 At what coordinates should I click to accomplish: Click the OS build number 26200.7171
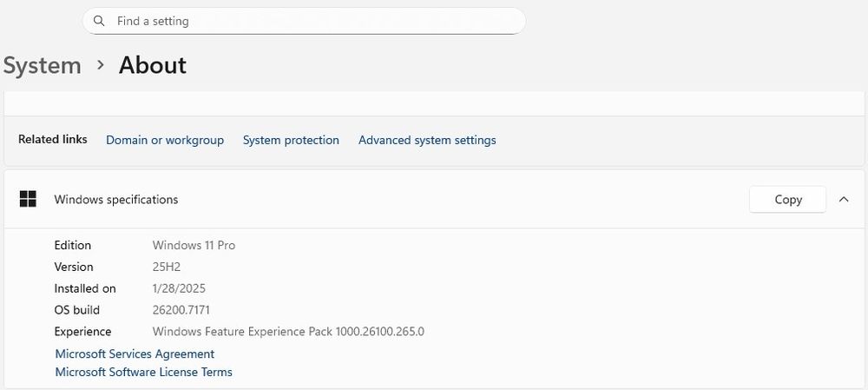coord(181,310)
